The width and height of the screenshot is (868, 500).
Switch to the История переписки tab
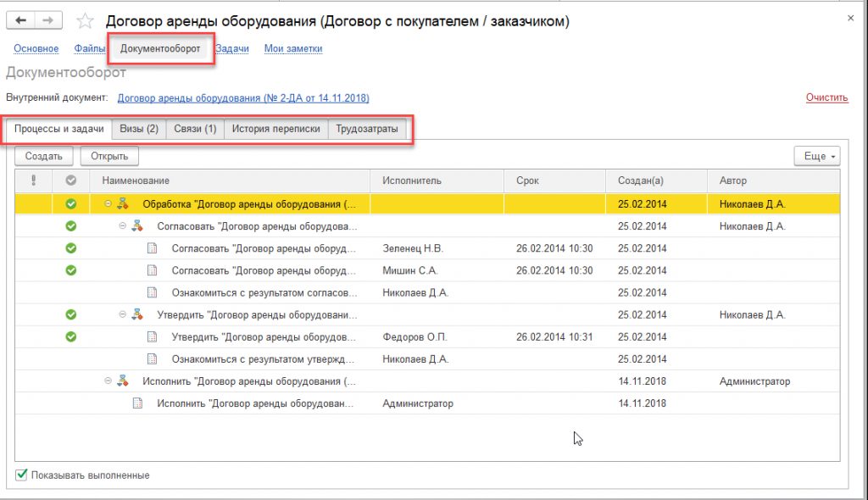tap(275, 129)
